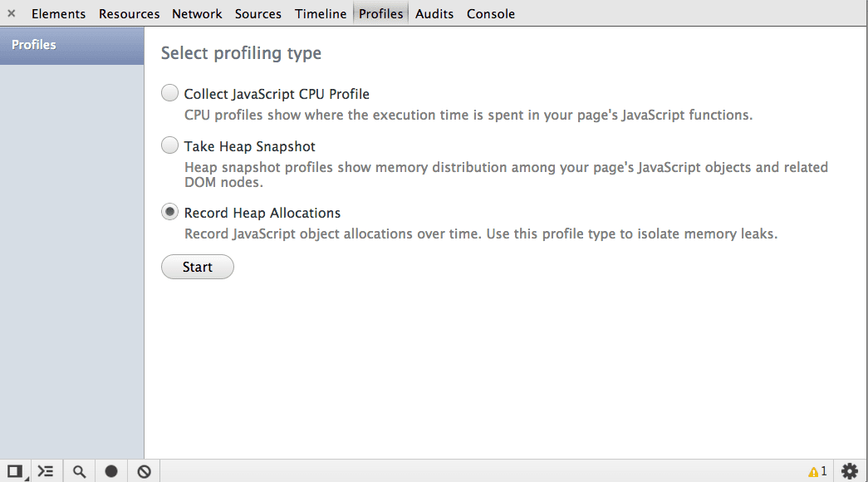The width and height of the screenshot is (868, 482).
Task: Clear all profiles with the block icon
Action: click(144, 470)
